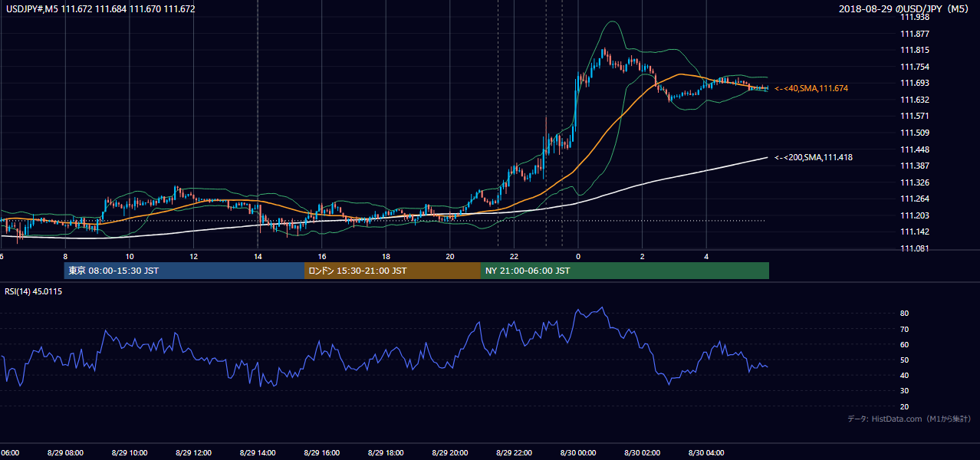Click bottom time label 8/29 18:00

point(386,453)
